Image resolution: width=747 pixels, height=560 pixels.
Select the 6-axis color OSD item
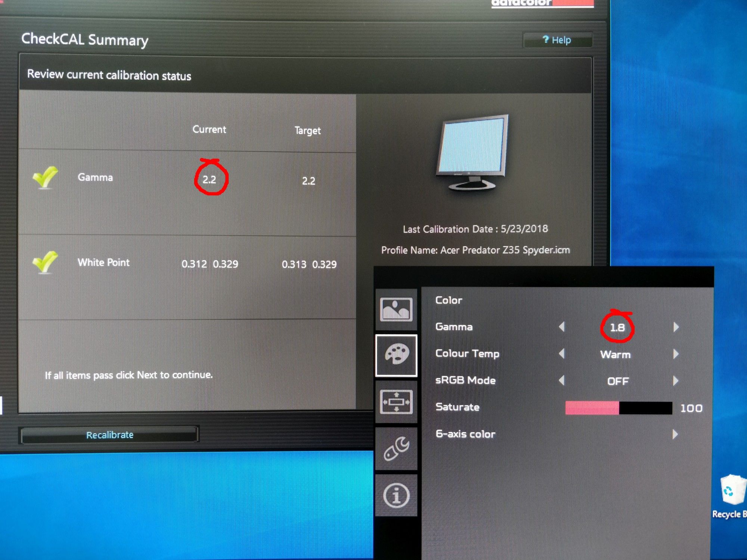point(465,434)
